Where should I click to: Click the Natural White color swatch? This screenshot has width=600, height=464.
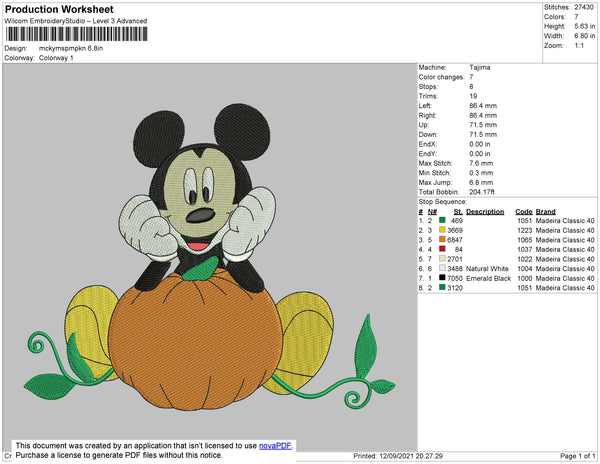coord(442,268)
